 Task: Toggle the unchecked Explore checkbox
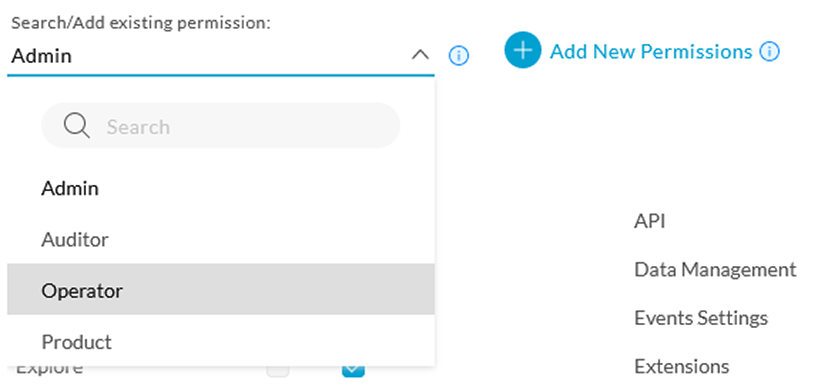(x=278, y=371)
